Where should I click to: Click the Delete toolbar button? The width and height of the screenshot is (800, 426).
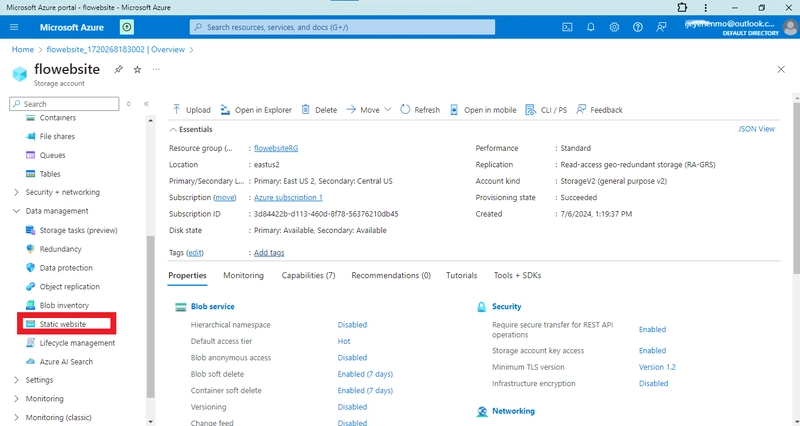319,110
